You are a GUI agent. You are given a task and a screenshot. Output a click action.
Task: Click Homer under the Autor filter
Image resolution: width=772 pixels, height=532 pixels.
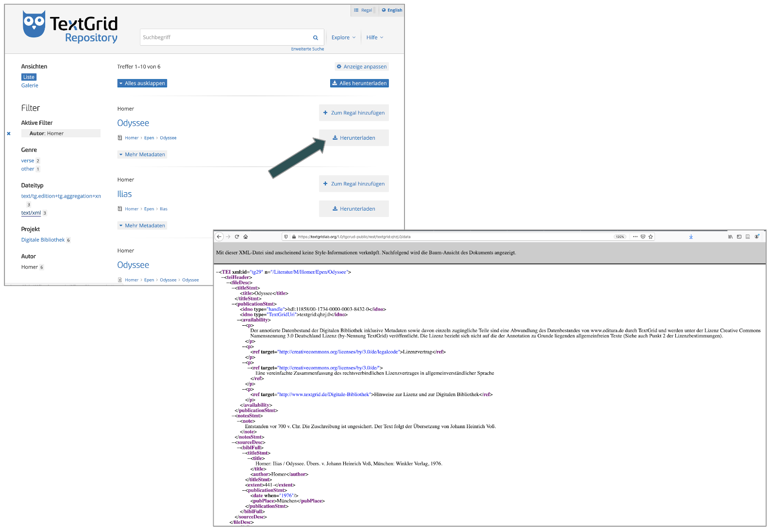[30, 267]
